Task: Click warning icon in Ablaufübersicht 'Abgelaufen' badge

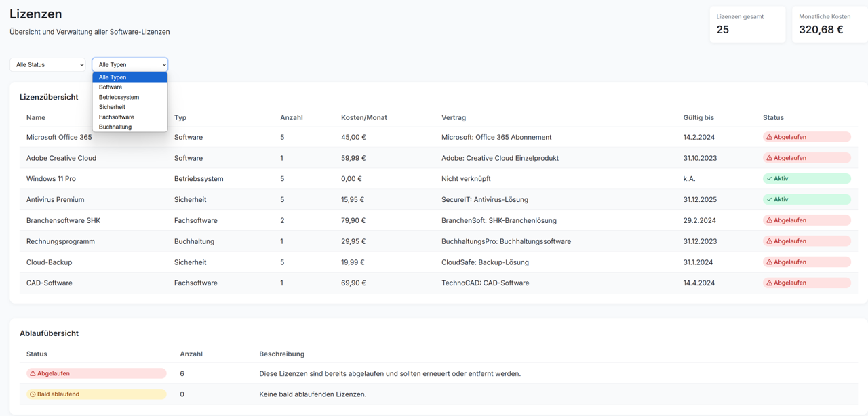Action: 33,373
